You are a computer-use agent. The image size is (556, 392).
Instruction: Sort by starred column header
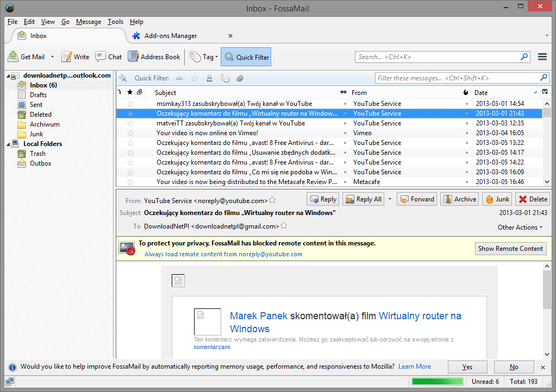pos(130,92)
